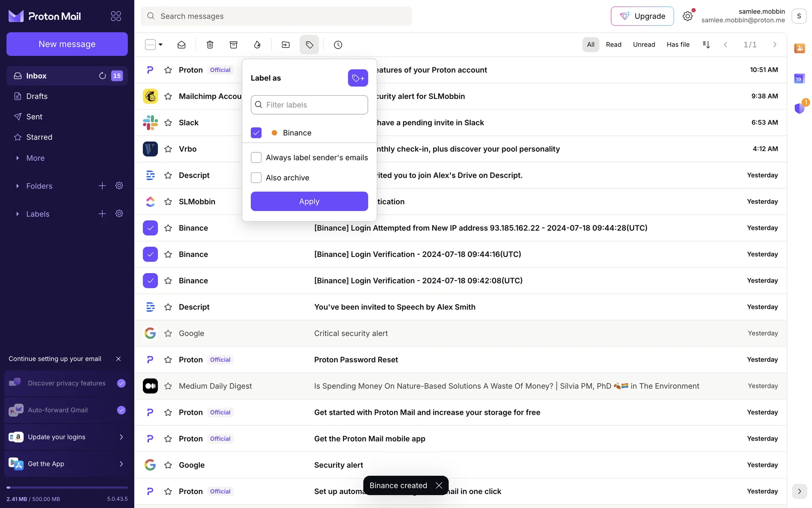Click the trash icon in toolbar

click(210, 44)
